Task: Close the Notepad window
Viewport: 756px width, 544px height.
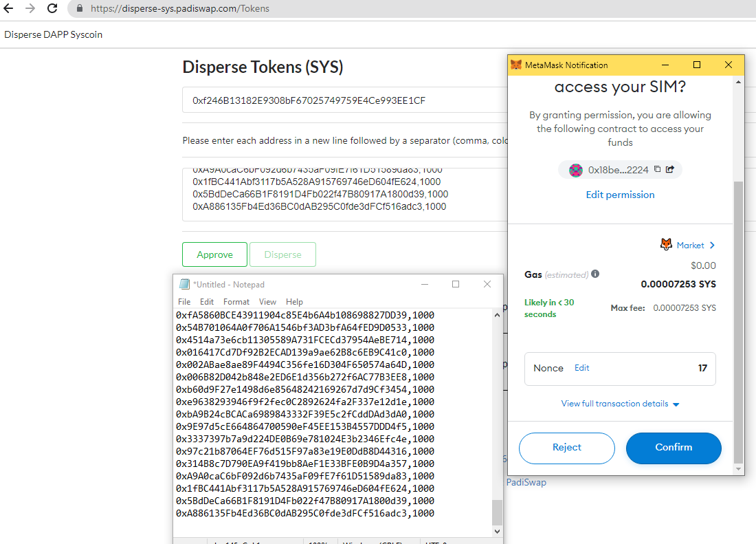Action: (x=487, y=284)
